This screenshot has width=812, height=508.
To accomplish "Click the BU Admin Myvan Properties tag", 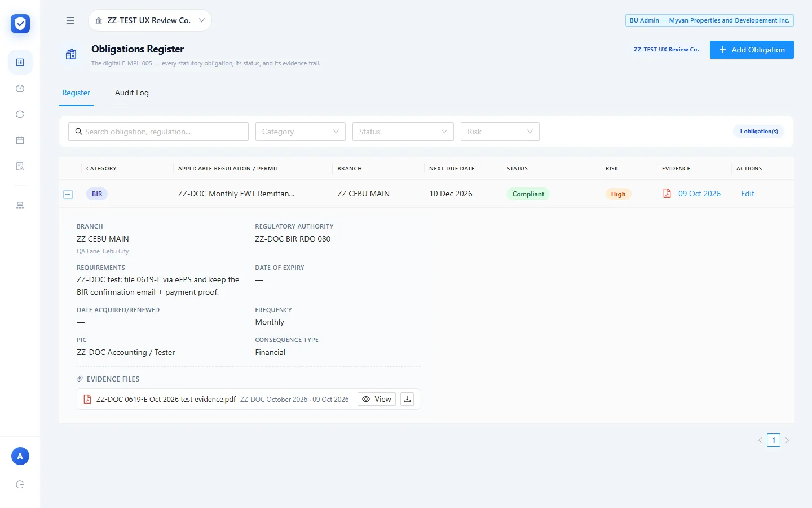I will (709, 20).
